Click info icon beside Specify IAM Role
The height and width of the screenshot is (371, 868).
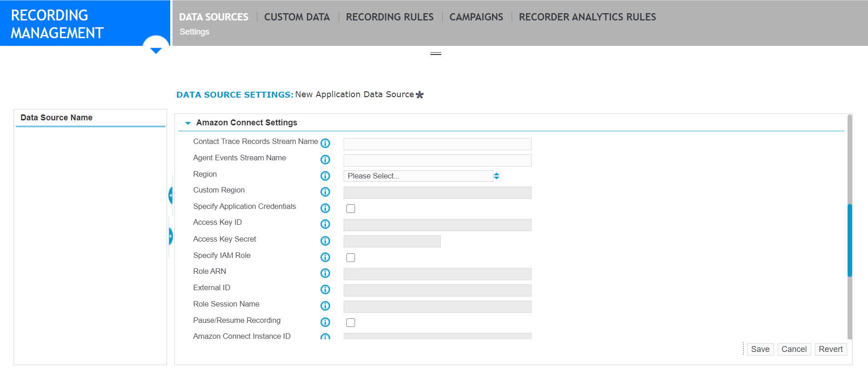click(325, 257)
